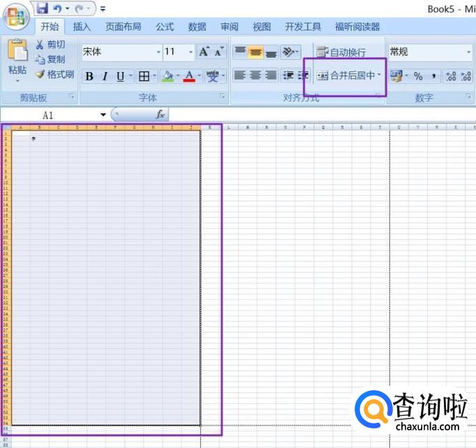The image size is (476, 448).
Task: Align text right
Action: (271, 75)
